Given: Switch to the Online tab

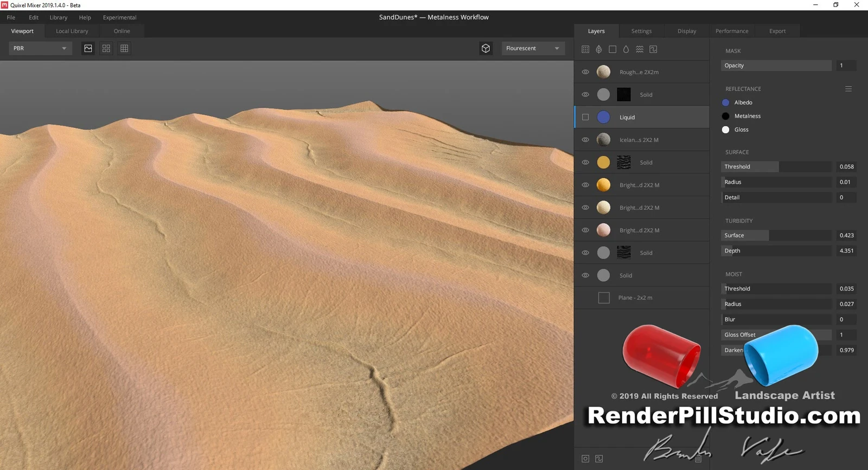Looking at the screenshot, I should pos(122,31).
